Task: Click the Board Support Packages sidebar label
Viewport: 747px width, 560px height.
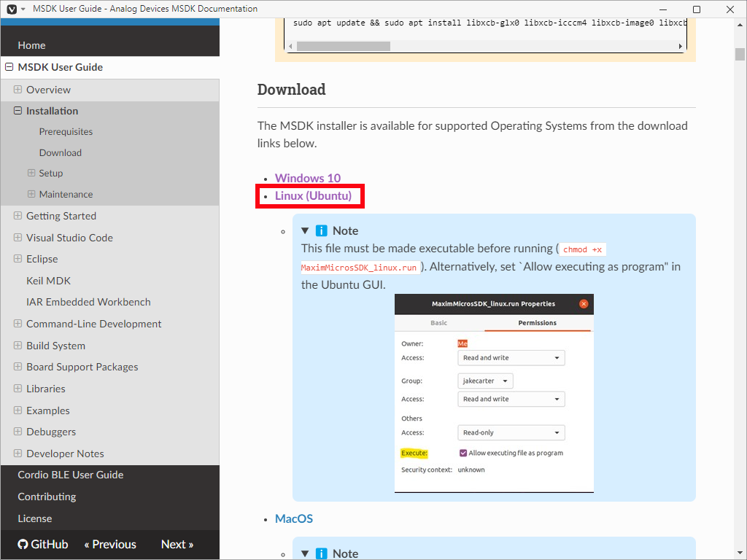Action: 82,367
